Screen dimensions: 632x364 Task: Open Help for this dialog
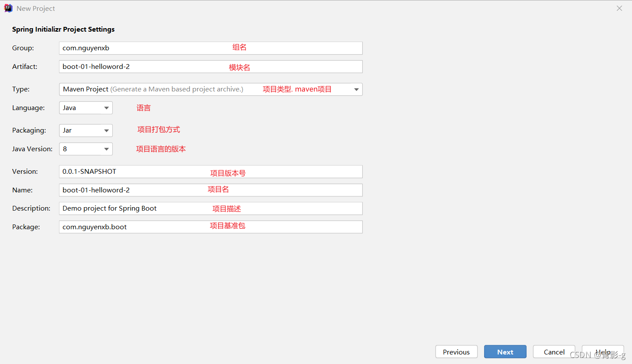(x=603, y=352)
